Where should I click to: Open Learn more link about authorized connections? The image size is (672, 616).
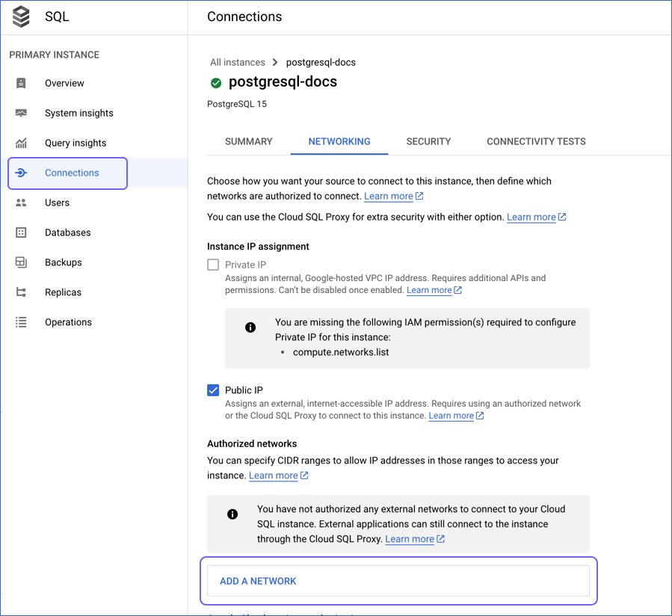click(388, 196)
